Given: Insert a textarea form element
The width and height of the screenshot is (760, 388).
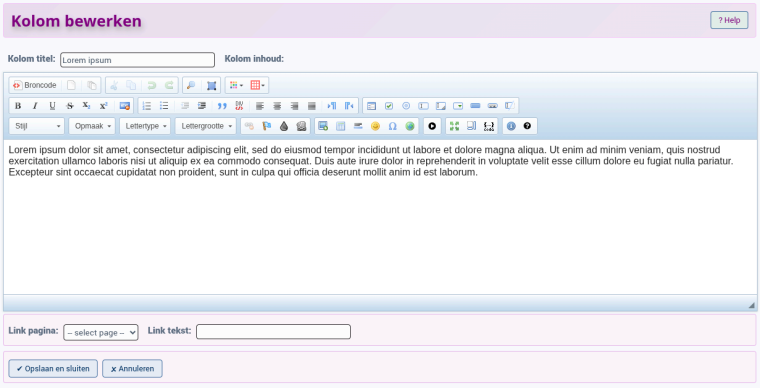Looking at the screenshot, I should point(441,106).
